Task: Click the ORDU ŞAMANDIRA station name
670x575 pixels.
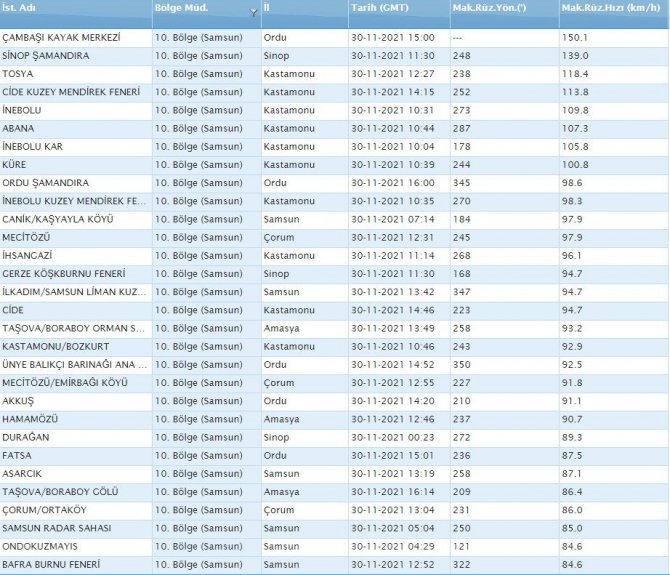Action: 46,183
